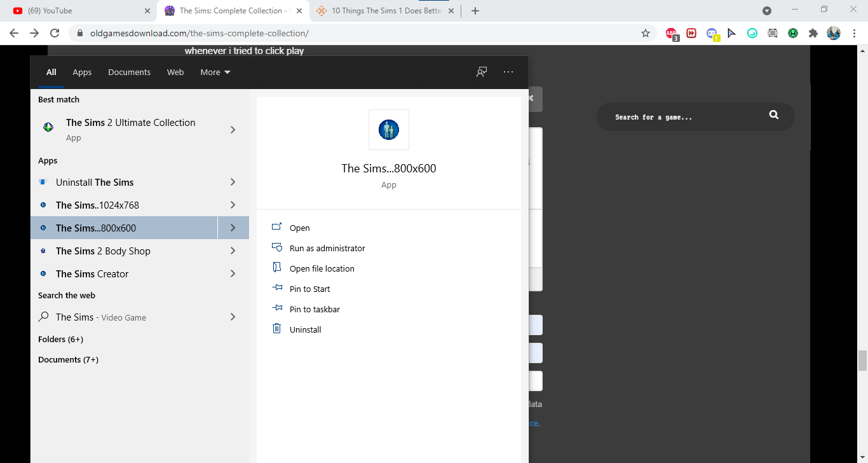Expand The Sims 2 Ultimate Collection arrow
Screen dimensions: 868x463
coord(233,130)
